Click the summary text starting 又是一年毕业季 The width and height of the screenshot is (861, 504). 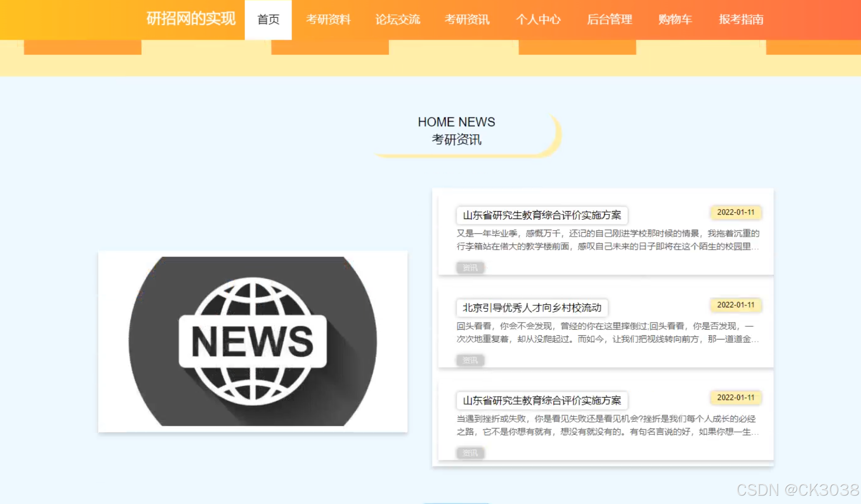[x=607, y=240]
